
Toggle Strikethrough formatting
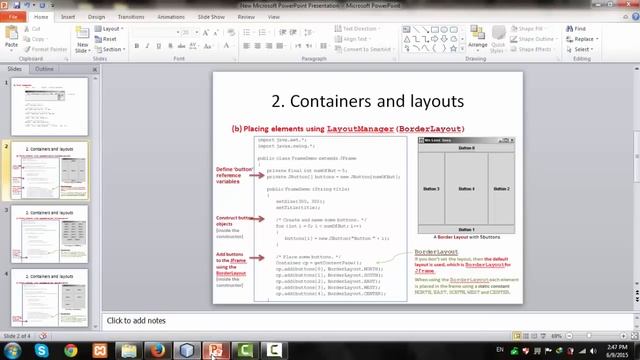click(x=181, y=46)
